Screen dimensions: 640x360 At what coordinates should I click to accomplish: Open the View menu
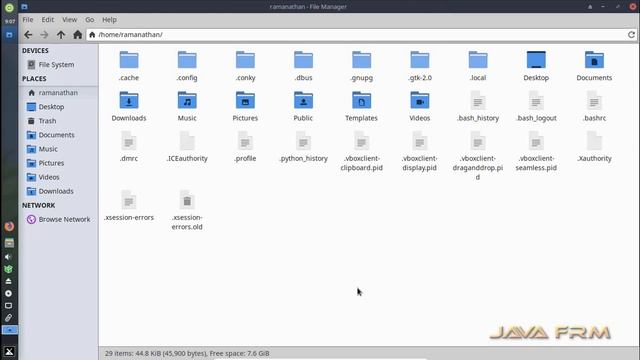click(x=69, y=20)
